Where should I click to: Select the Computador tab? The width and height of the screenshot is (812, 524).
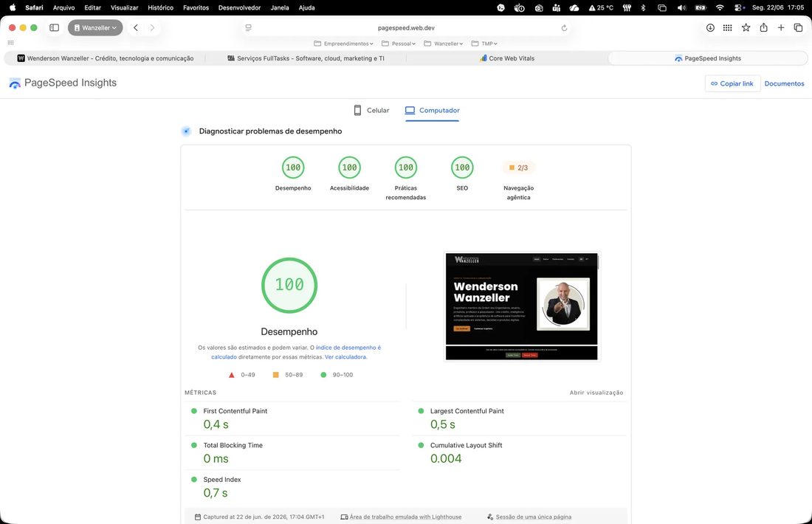[x=432, y=110]
